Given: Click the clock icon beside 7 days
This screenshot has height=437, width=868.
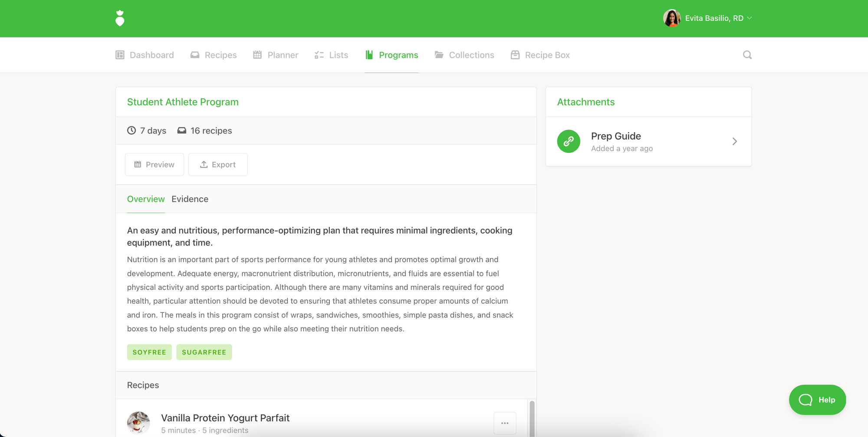Looking at the screenshot, I should tap(132, 130).
